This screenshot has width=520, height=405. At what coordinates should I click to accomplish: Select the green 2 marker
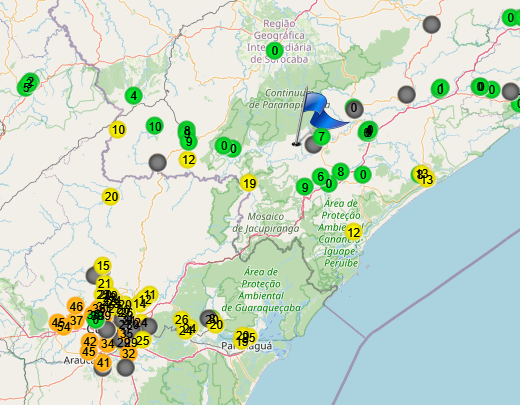click(x=30, y=81)
